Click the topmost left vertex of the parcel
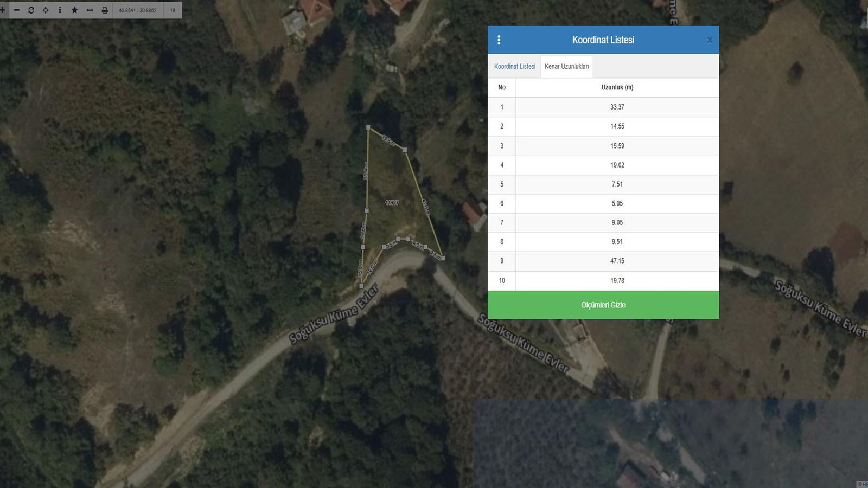The width and height of the screenshot is (868, 488). click(x=368, y=127)
